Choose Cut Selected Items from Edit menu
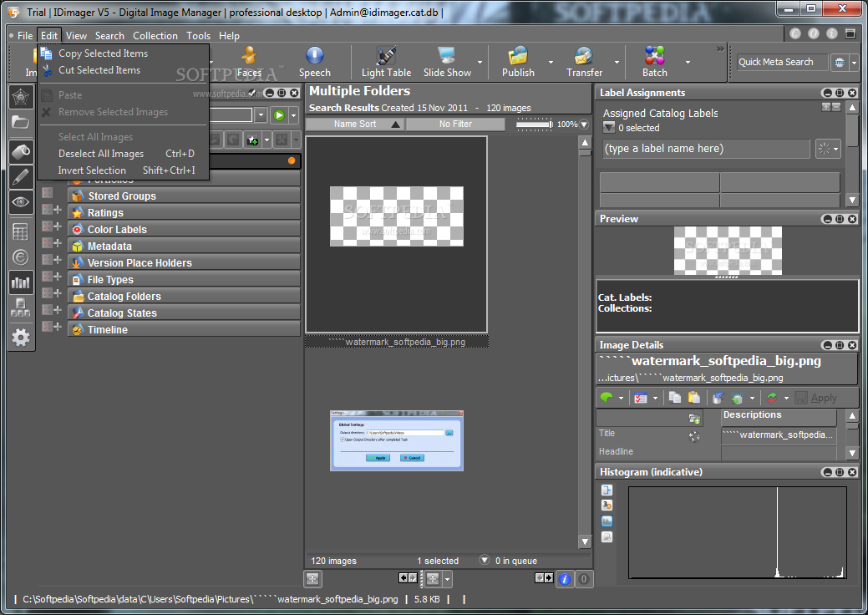Image resolution: width=868 pixels, height=615 pixels. (x=99, y=70)
